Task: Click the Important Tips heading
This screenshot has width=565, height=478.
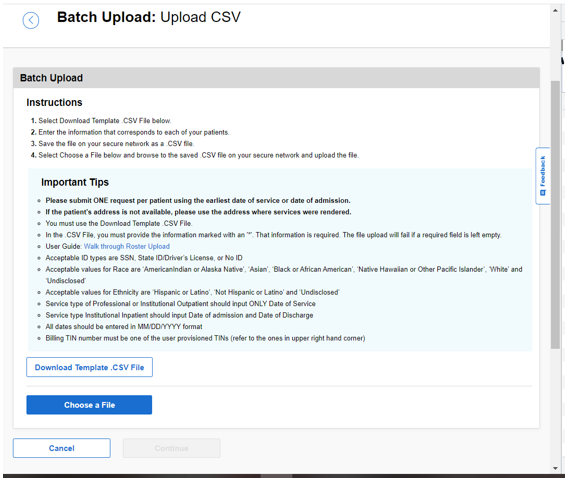Action: tap(75, 182)
